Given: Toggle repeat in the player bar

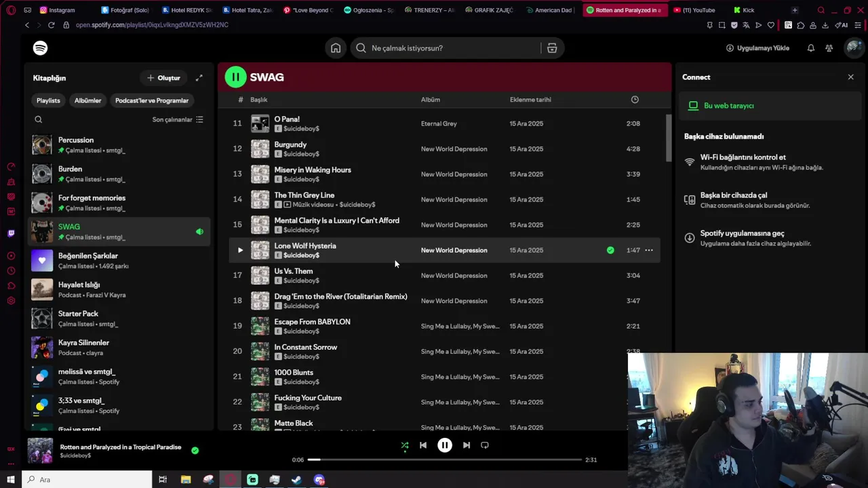Looking at the screenshot, I should 485,445.
